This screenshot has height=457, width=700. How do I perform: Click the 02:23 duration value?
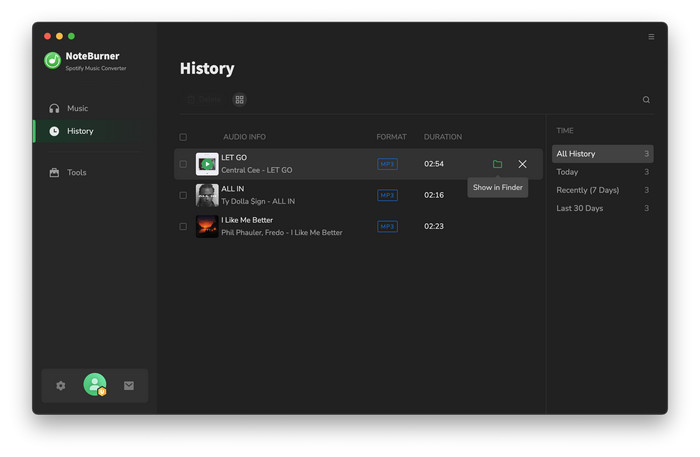tap(434, 226)
